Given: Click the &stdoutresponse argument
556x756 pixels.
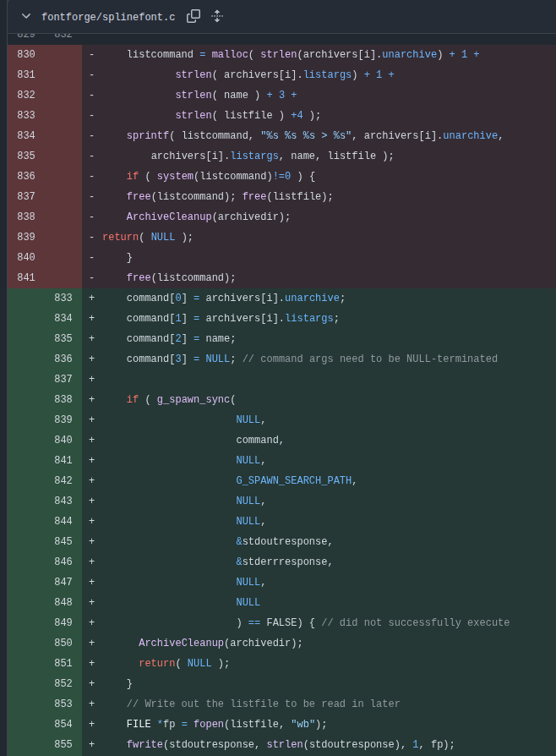Looking at the screenshot, I should [x=282, y=541].
